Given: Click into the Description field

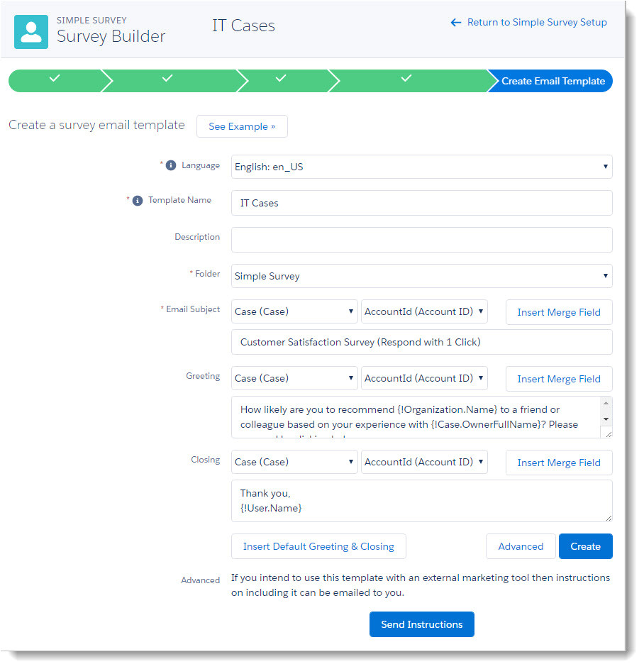Looking at the screenshot, I should click(421, 240).
